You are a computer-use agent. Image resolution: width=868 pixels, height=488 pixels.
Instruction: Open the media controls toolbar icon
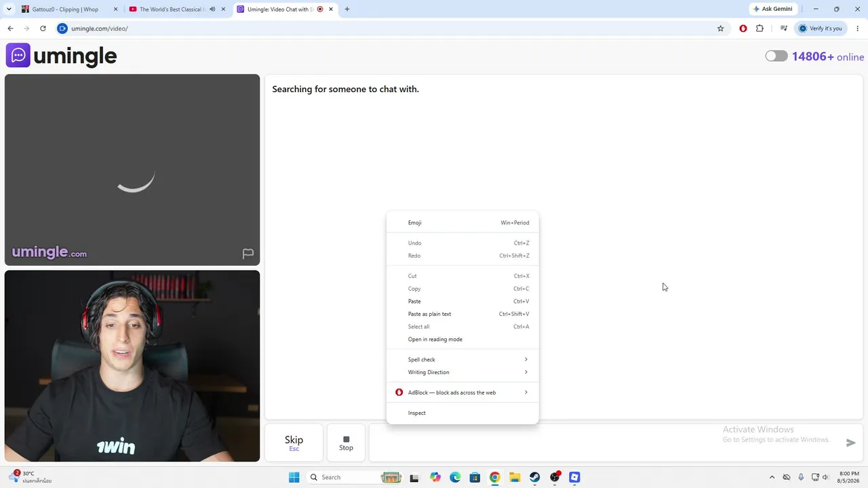click(783, 28)
